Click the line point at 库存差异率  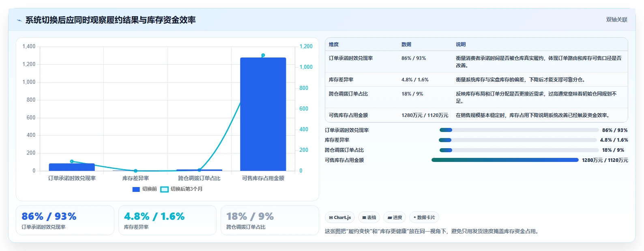click(135, 171)
